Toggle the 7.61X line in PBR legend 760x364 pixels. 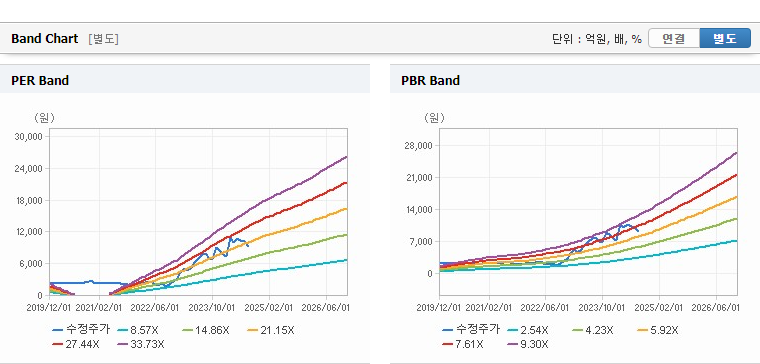click(463, 345)
